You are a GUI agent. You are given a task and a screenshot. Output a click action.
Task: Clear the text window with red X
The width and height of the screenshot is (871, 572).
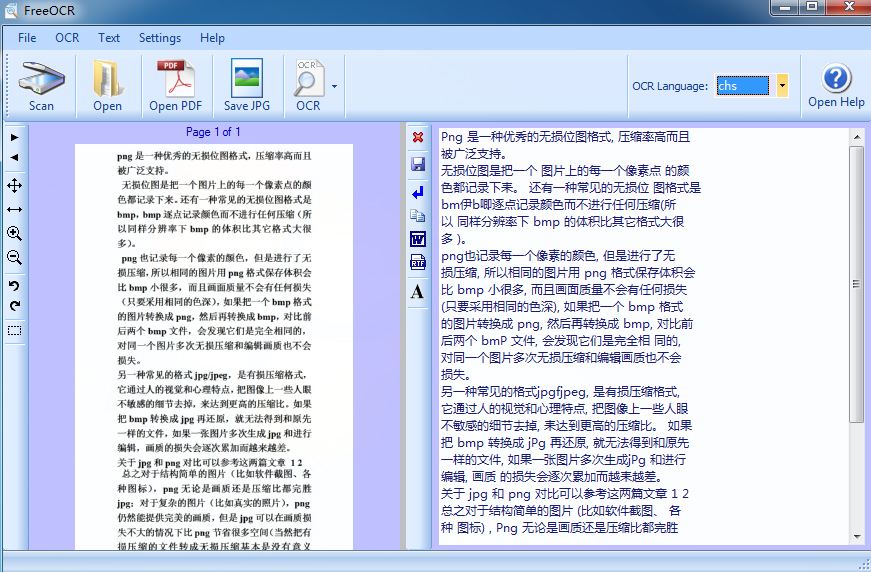click(x=418, y=137)
